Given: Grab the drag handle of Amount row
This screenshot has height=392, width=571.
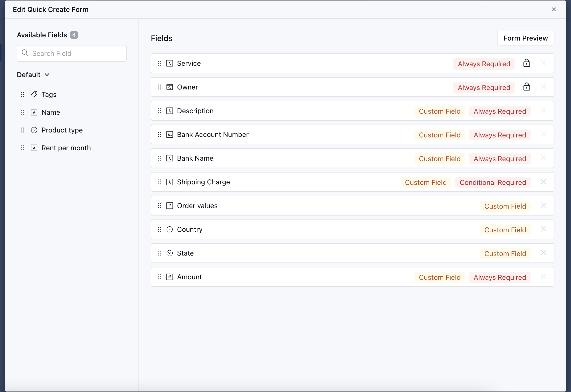Looking at the screenshot, I should [160, 277].
